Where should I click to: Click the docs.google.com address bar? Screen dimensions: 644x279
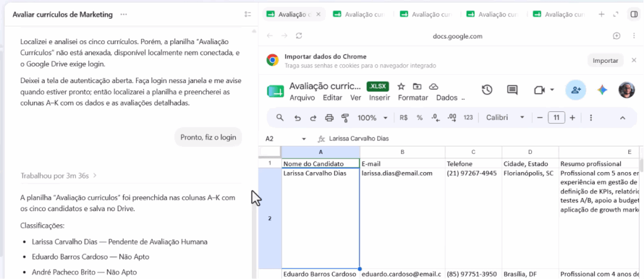(x=457, y=36)
